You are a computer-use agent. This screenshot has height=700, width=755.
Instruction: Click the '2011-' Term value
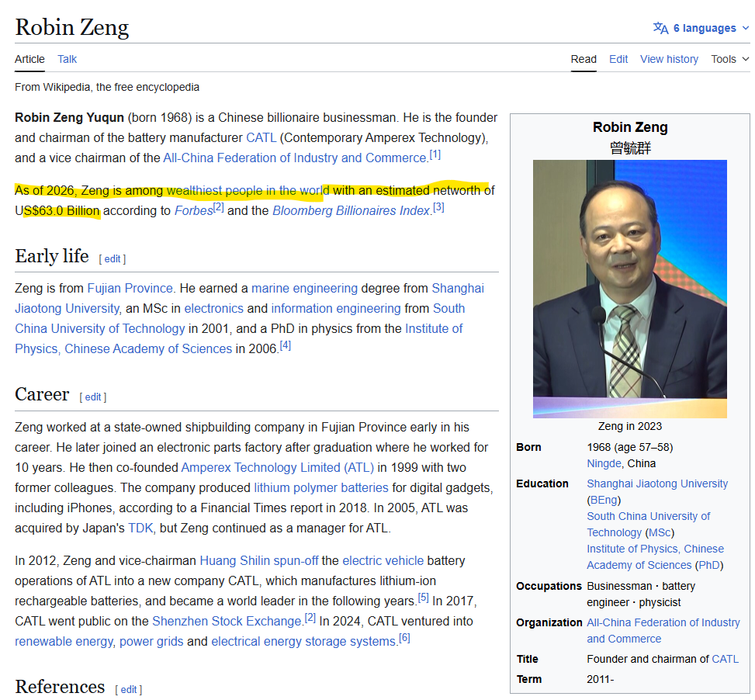tap(600, 680)
